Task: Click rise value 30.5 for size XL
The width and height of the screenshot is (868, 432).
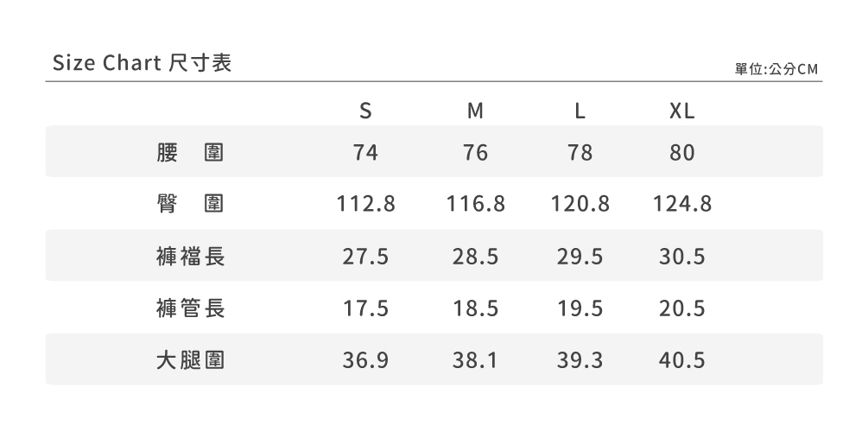Action: [x=681, y=257]
